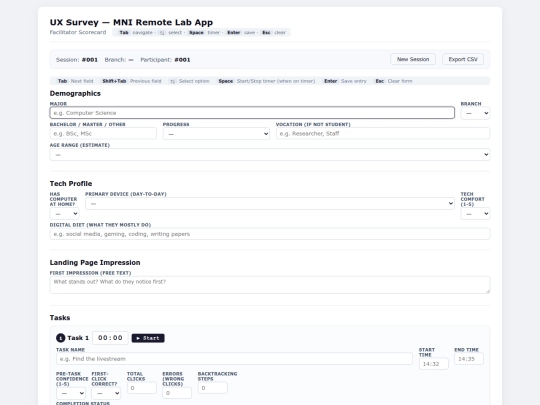Expand the Progress dropdown
The width and height of the screenshot is (540, 405).
click(216, 134)
